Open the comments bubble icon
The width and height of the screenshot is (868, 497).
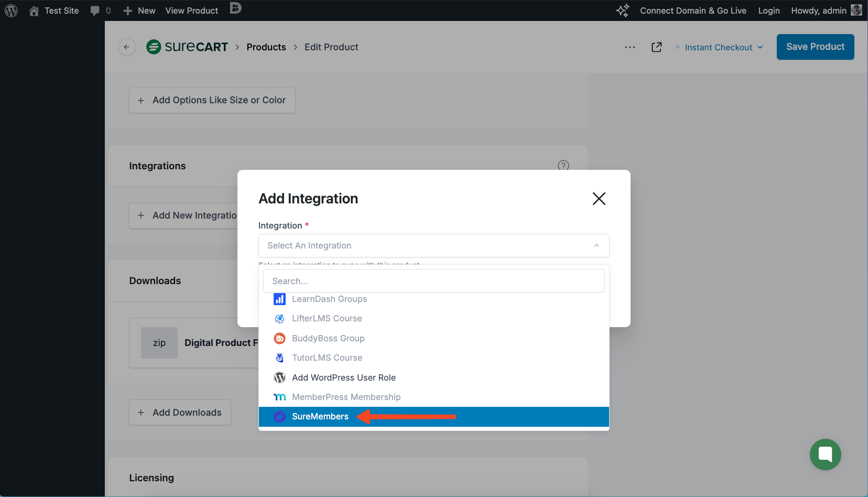pyautogui.click(x=95, y=10)
